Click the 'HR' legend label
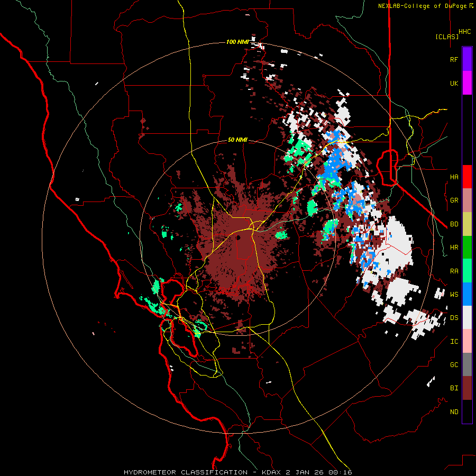 [454, 248]
